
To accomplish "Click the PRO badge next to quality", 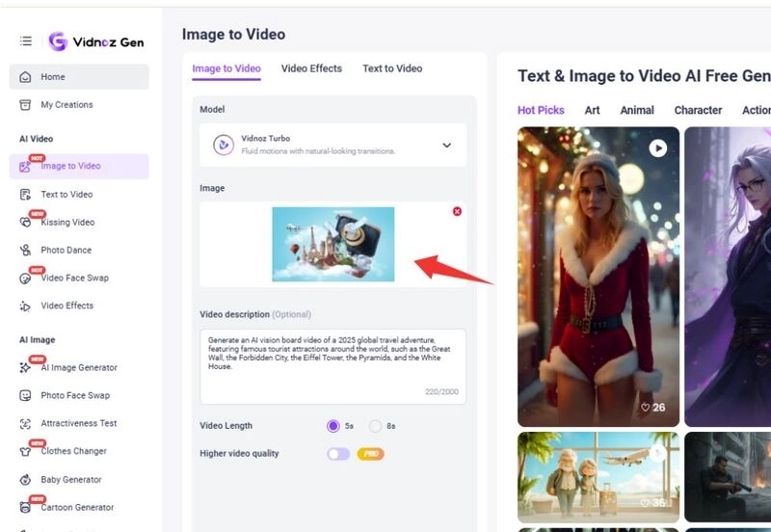I will pos(371,454).
